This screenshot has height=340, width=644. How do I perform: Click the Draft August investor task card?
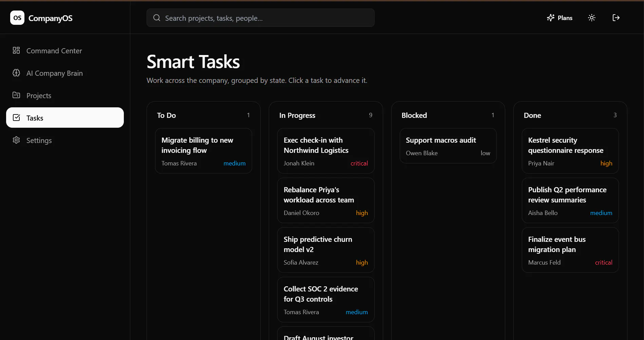(326, 334)
